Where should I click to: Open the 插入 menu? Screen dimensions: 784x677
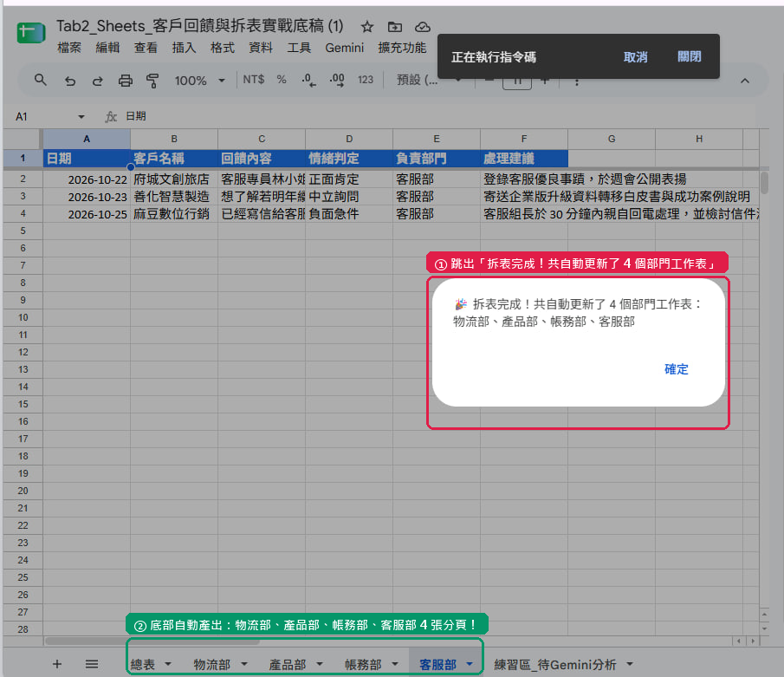(184, 48)
